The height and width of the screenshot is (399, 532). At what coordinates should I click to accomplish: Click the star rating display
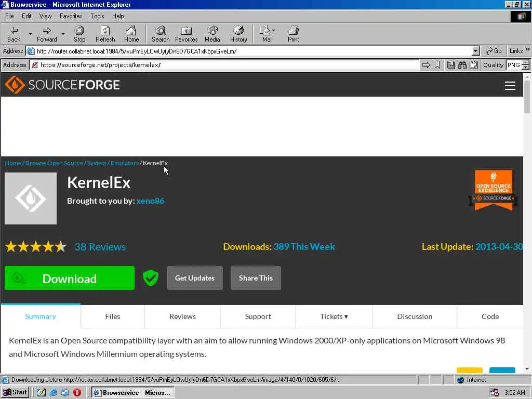(x=36, y=247)
